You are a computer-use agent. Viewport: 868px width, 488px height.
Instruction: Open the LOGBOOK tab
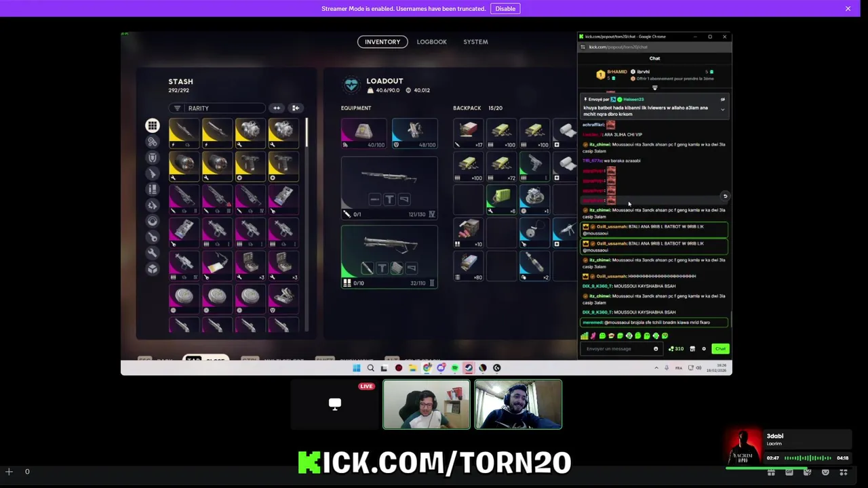coord(431,42)
